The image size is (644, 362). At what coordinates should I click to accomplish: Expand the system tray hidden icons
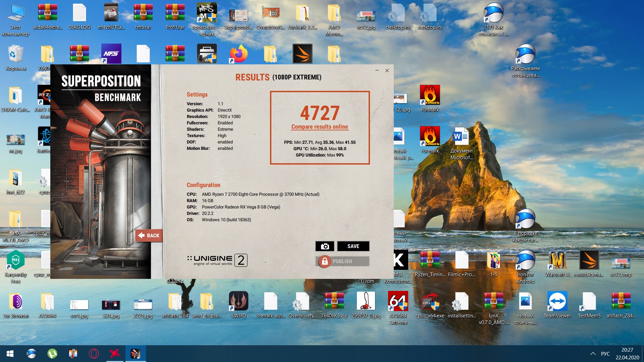(x=593, y=354)
